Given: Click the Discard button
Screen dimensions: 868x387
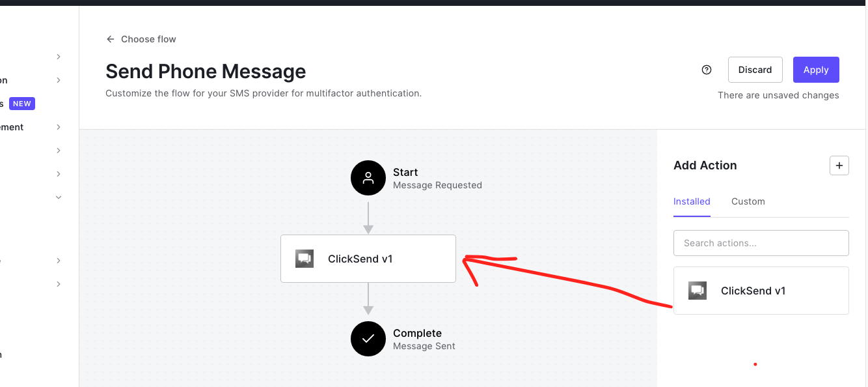Looking at the screenshot, I should pos(755,69).
